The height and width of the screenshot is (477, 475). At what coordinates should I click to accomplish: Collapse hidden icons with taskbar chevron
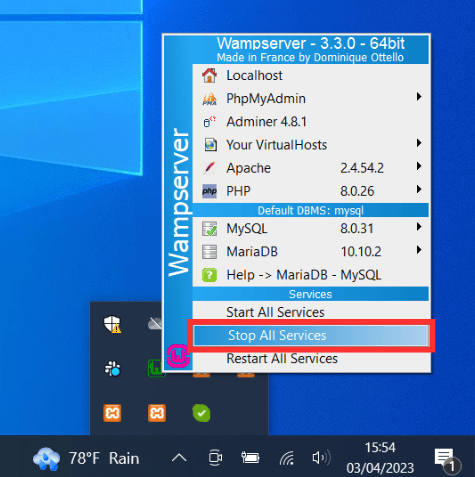click(179, 458)
